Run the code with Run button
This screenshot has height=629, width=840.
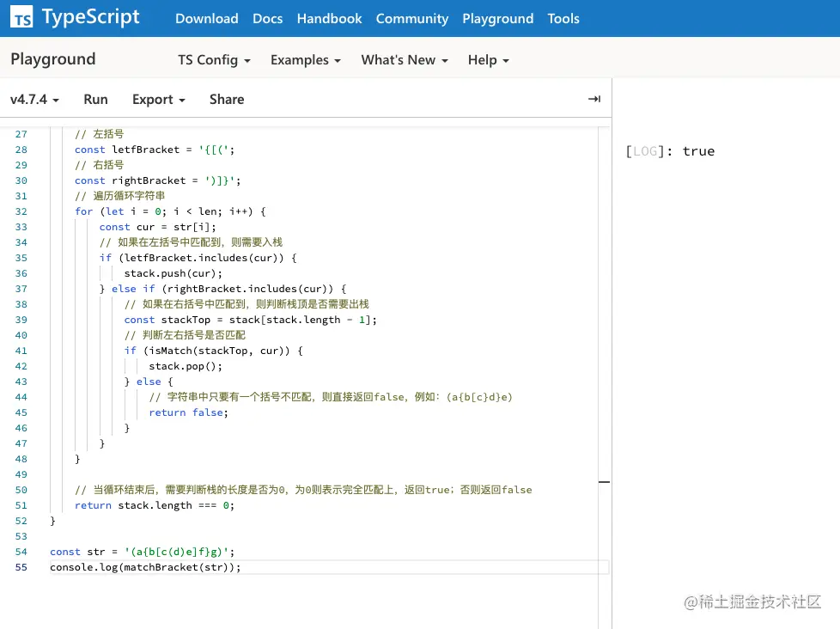tap(95, 100)
